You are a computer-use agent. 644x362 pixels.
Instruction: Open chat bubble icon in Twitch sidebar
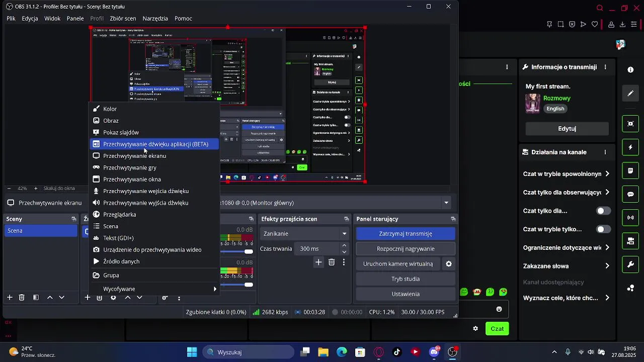coord(630,194)
